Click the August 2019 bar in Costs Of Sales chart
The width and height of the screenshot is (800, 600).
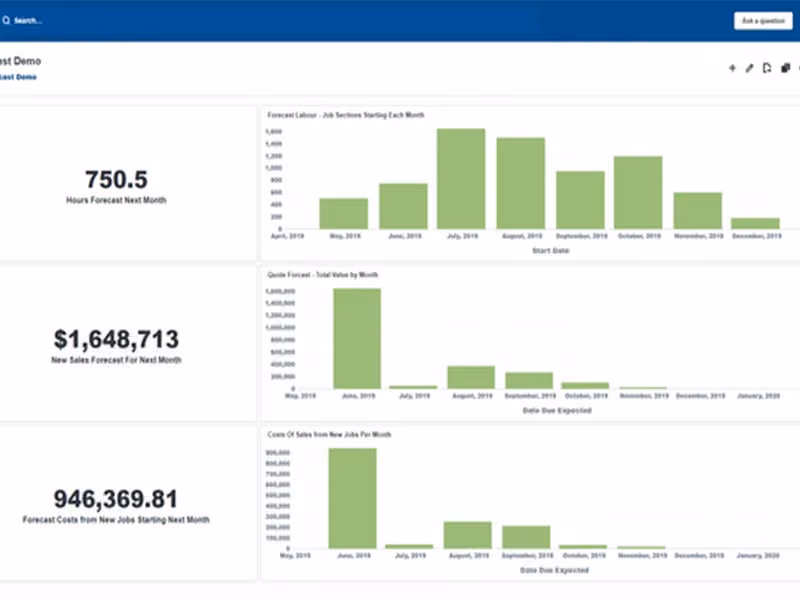(x=468, y=535)
